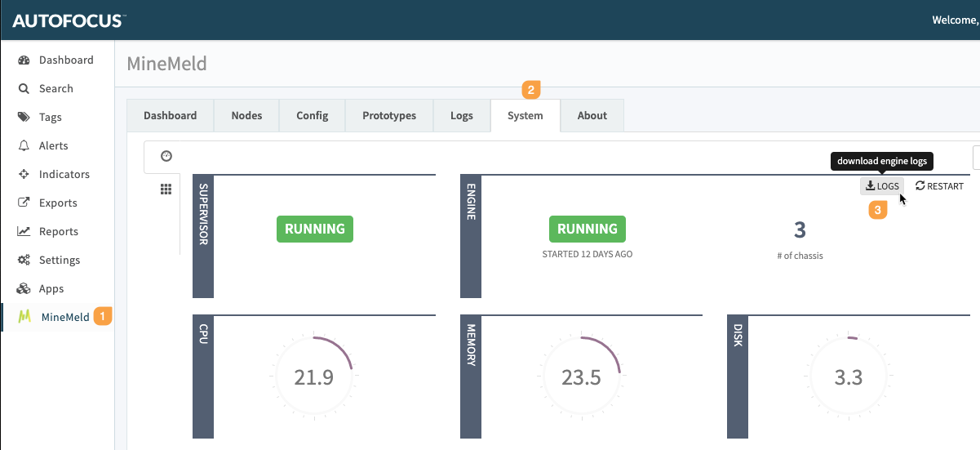Click the CPU usage gauge
The image size is (980, 450).
click(314, 376)
